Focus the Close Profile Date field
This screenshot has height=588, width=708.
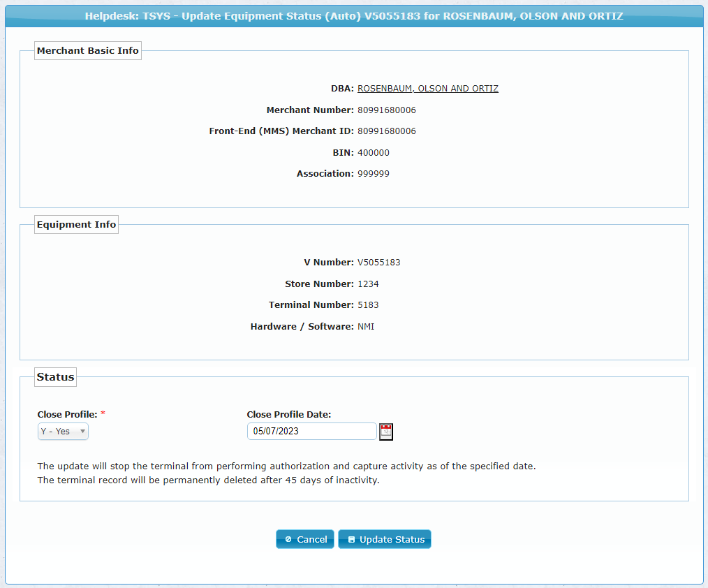point(311,432)
